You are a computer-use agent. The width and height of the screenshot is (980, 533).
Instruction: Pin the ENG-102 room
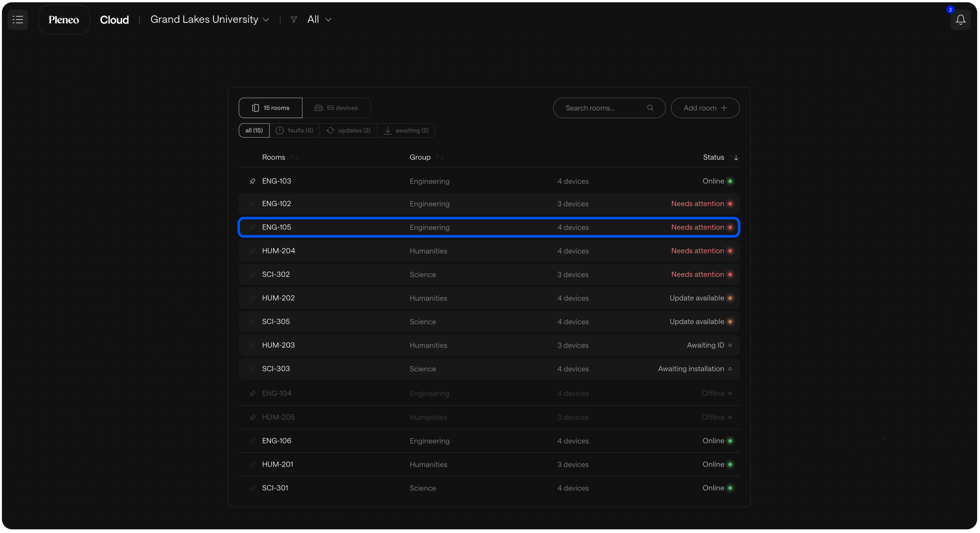[253, 204]
